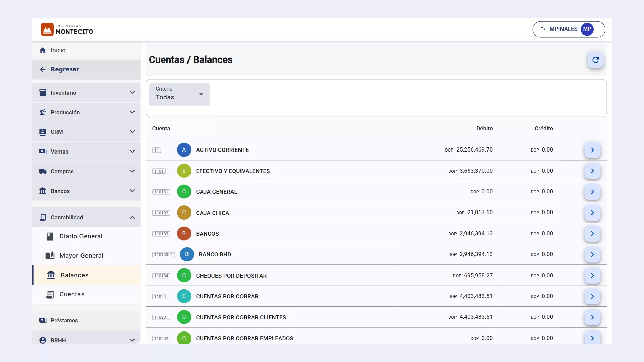This screenshot has height=362, width=644.
Task: Click the MPINALES logout button
Action: click(x=569, y=29)
